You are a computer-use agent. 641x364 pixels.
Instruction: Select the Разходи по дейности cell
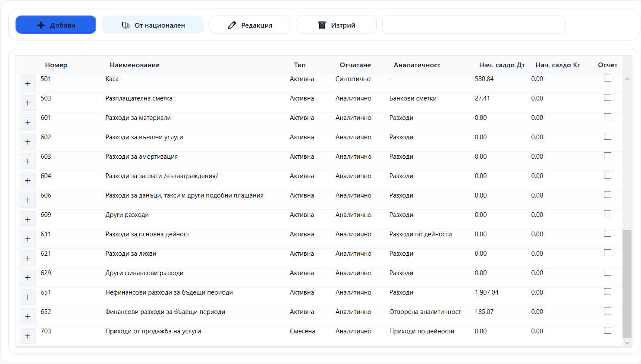click(421, 234)
